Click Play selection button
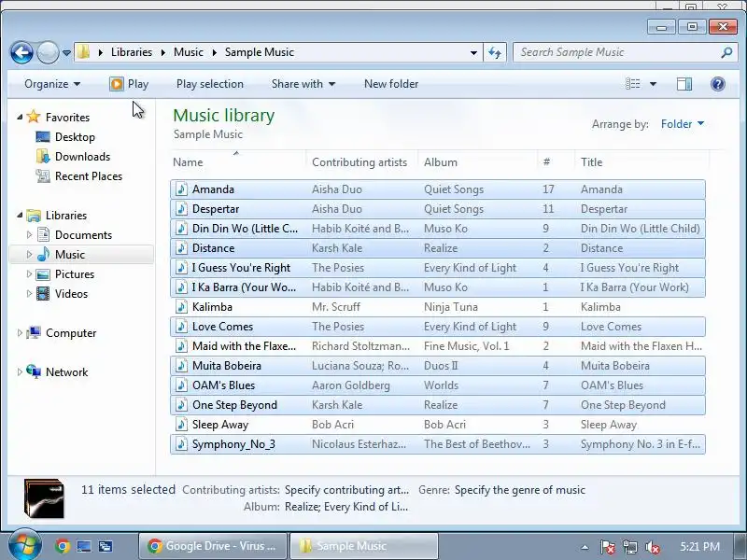Screen dimensions: 747x560 pos(209,84)
